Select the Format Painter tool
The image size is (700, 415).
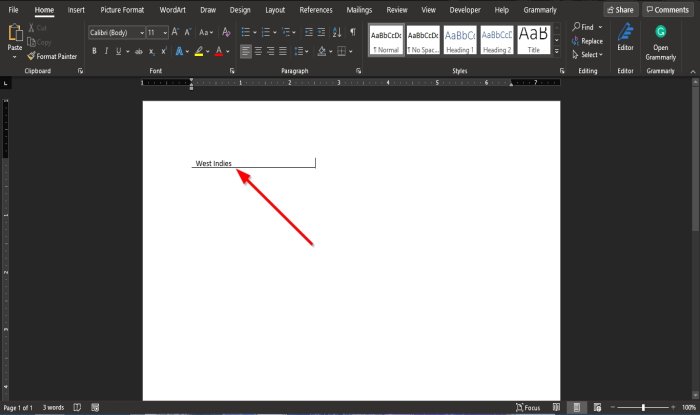55,56
